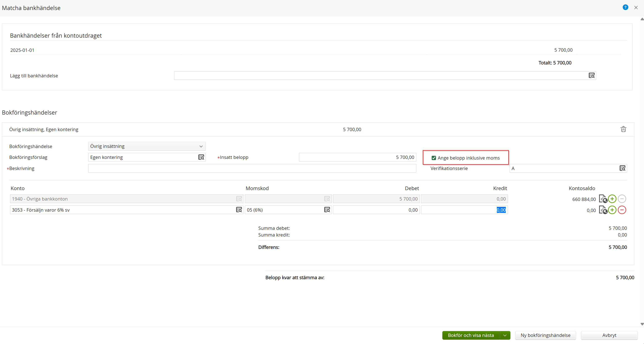The image size is (644, 344).
Task: Click search icon in Lägg till bankhändelse field
Action: point(592,76)
